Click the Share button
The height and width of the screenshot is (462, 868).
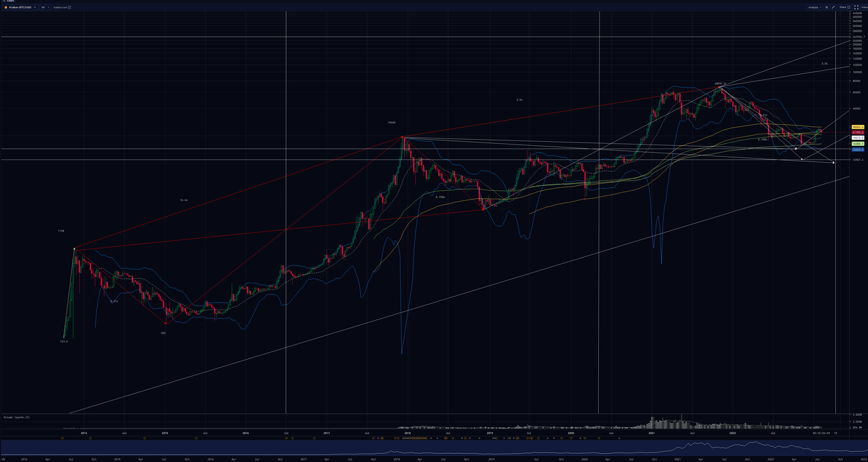point(845,7)
